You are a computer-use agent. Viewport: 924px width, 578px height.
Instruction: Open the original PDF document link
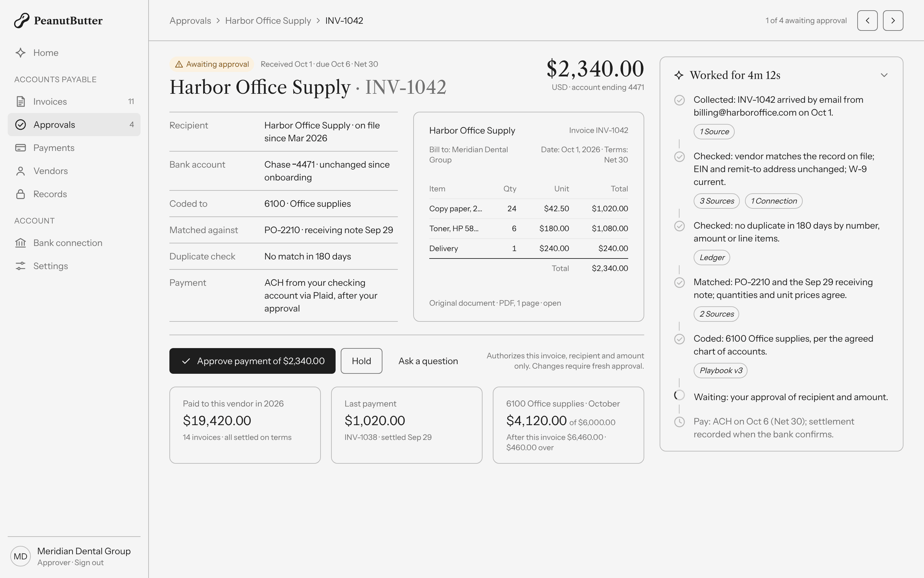click(495, 303)
